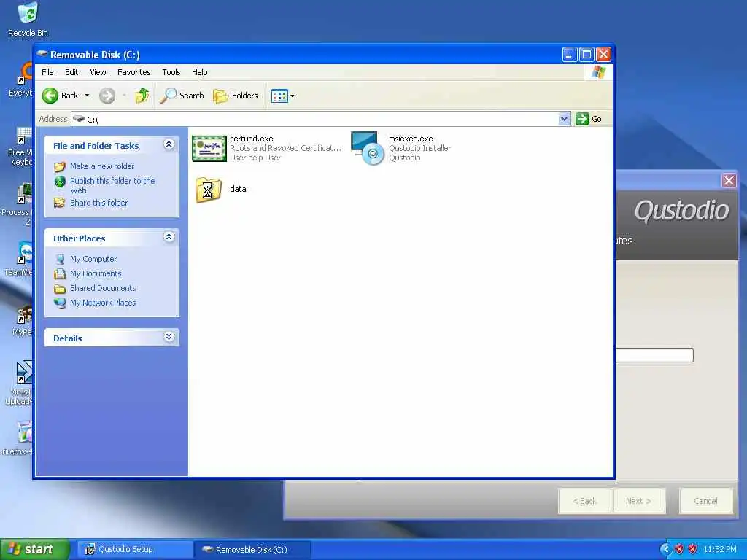Click Publish this folder to the Web
The image size is (747, 560).
pyautogui.click(x=112, y=185)
